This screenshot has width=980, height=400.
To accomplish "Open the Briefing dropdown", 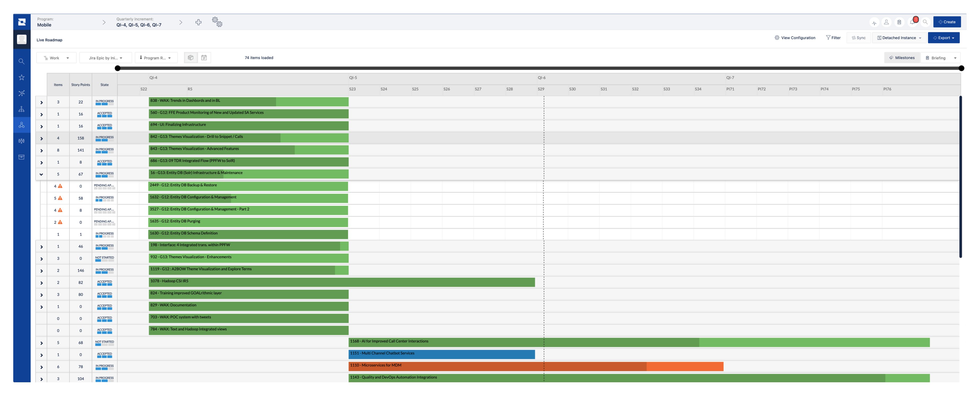I will click(x=941, y=58).
